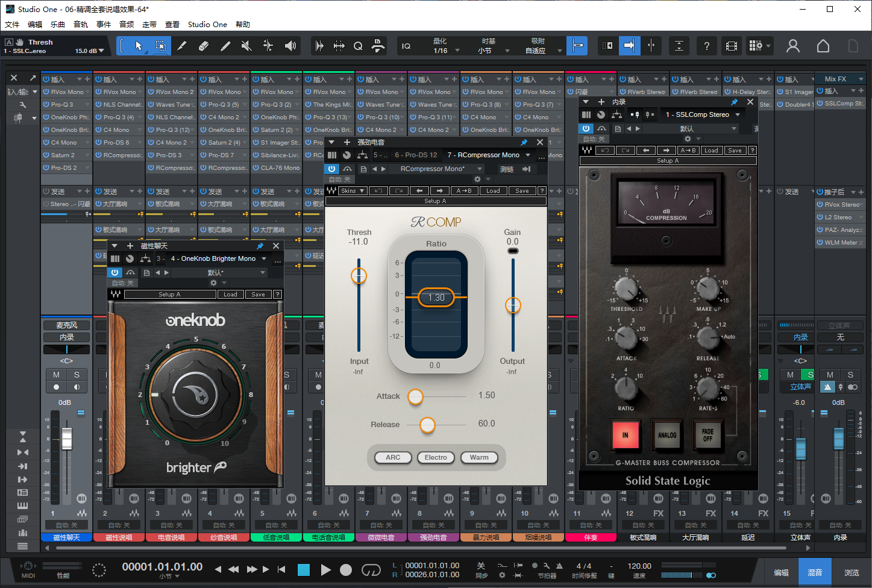Screen dimensions: 872x588
Task: Click the rewind button in transport
Action: point(234,569)
